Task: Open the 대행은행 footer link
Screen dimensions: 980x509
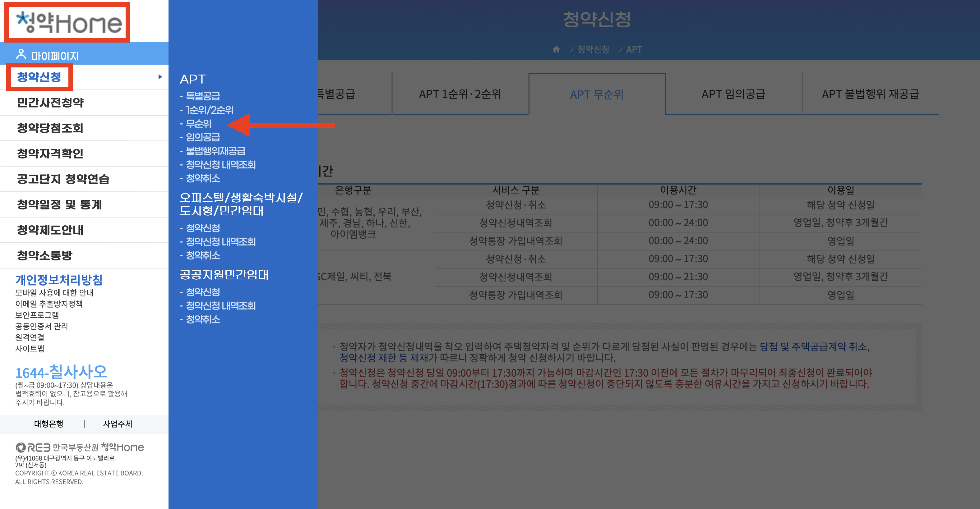Action: pyautogui.click(x=49, y=424)
